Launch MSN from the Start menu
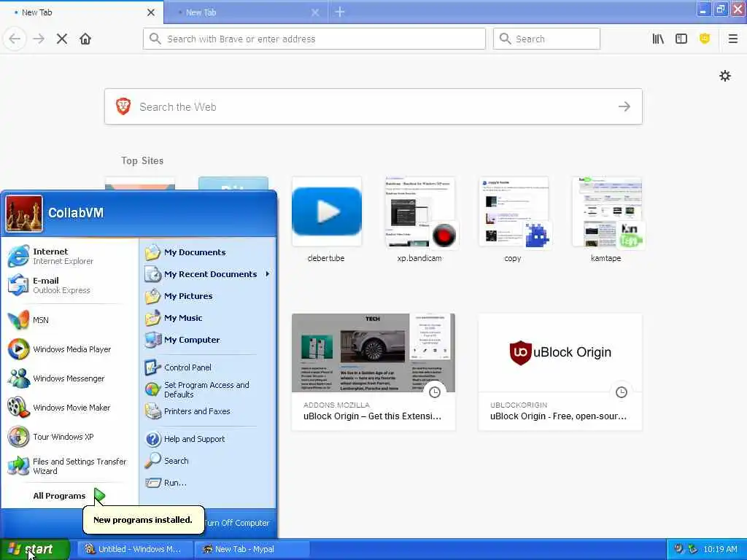 [69, 320]
